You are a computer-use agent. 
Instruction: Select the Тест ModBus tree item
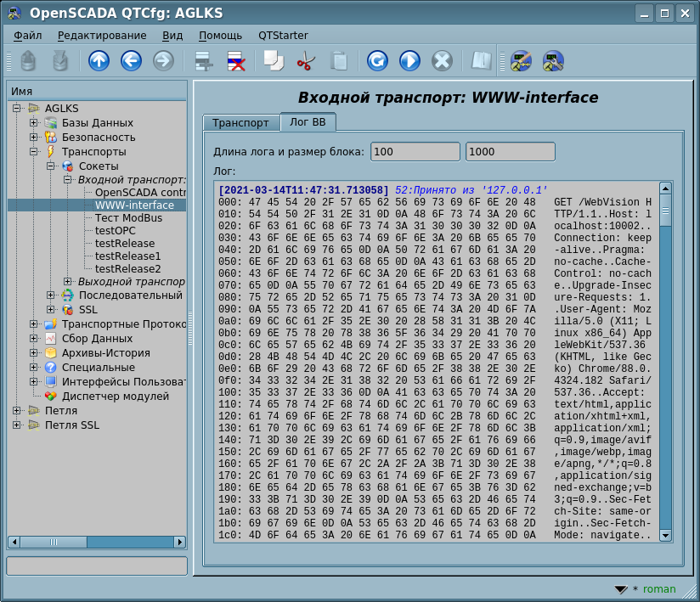point(128,217)
